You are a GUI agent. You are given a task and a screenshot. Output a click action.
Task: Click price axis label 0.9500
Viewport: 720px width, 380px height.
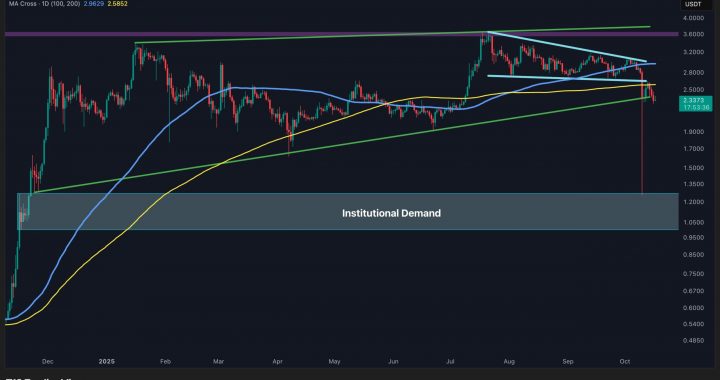coord(694,238)
